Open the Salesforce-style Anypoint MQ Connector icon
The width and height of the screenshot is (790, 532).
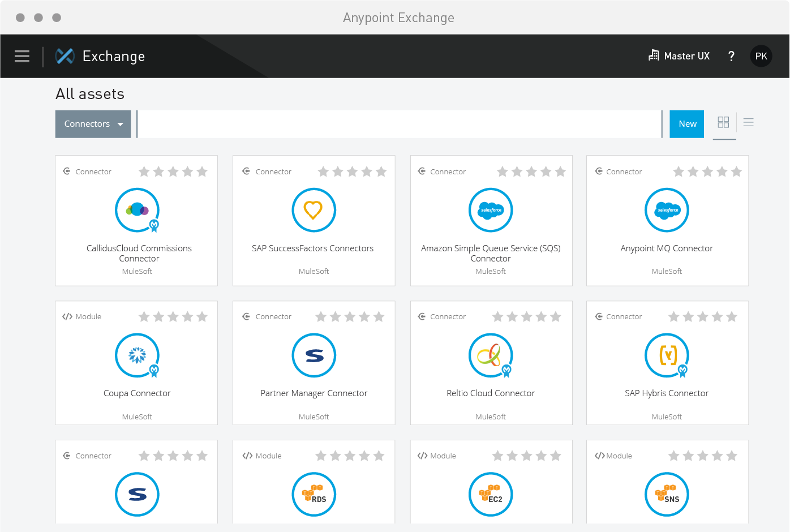coord(667,210)
